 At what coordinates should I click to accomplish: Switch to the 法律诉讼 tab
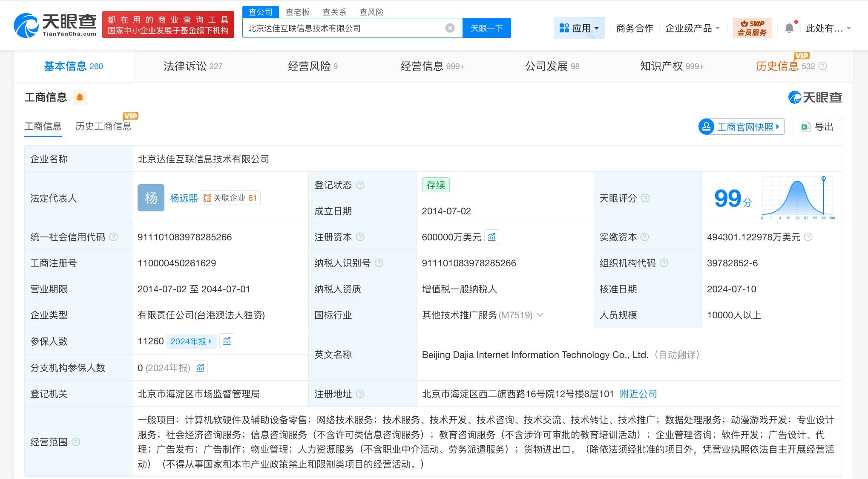tap(193, 66)
